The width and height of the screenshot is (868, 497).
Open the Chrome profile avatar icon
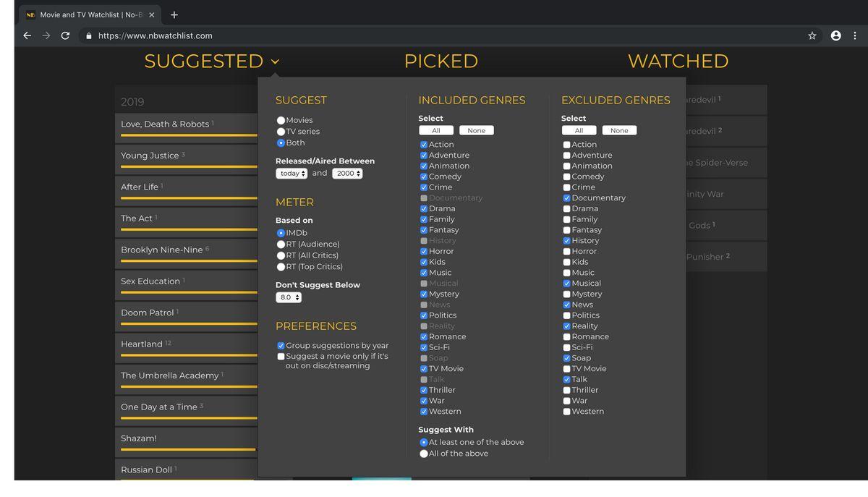(x=835, y=35)
